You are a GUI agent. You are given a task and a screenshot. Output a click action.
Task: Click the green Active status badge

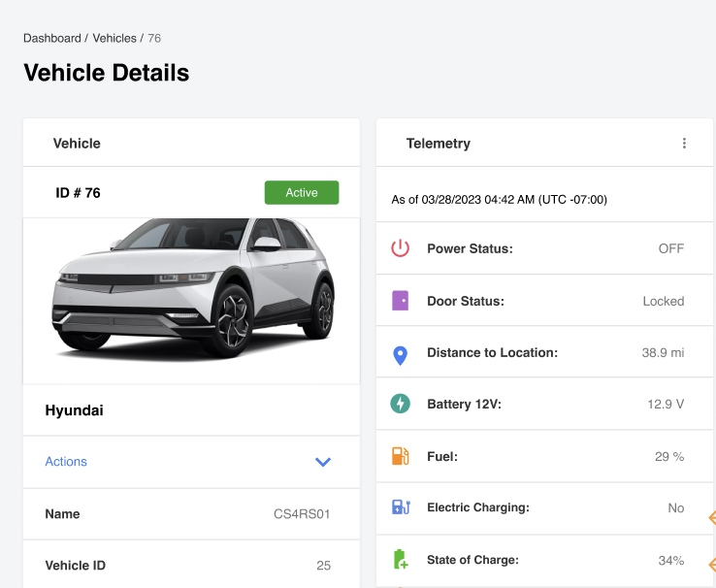pyautogui.click(x=302, y=193)
